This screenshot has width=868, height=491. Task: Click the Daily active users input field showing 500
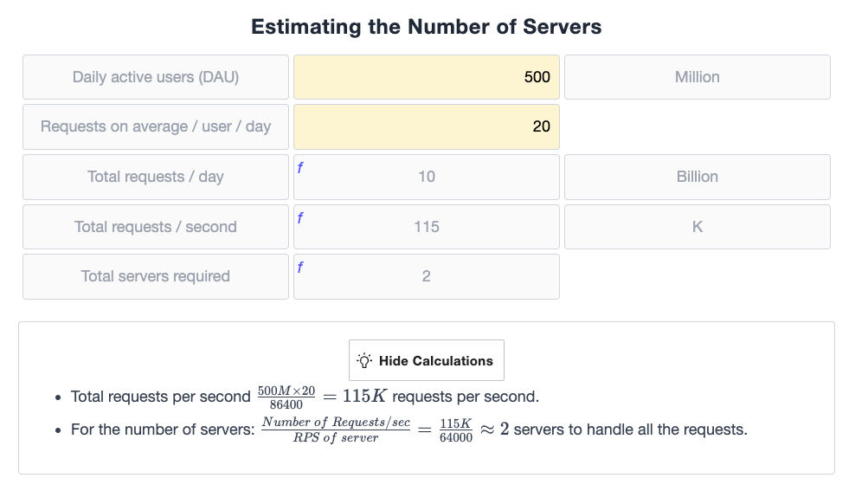(427, 77)
